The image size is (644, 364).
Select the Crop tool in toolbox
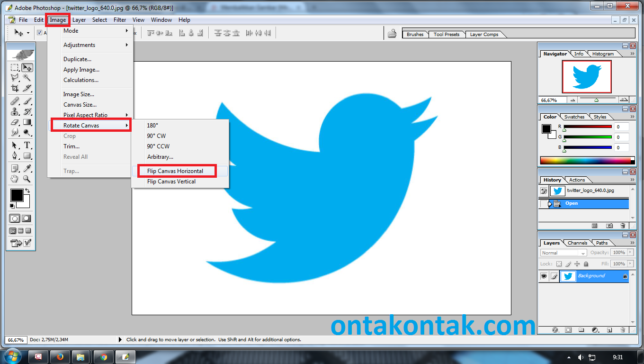(14, 88)
